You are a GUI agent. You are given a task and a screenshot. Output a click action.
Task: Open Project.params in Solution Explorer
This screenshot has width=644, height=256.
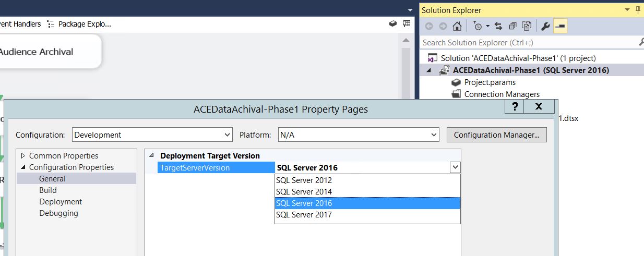pos(490,82)
